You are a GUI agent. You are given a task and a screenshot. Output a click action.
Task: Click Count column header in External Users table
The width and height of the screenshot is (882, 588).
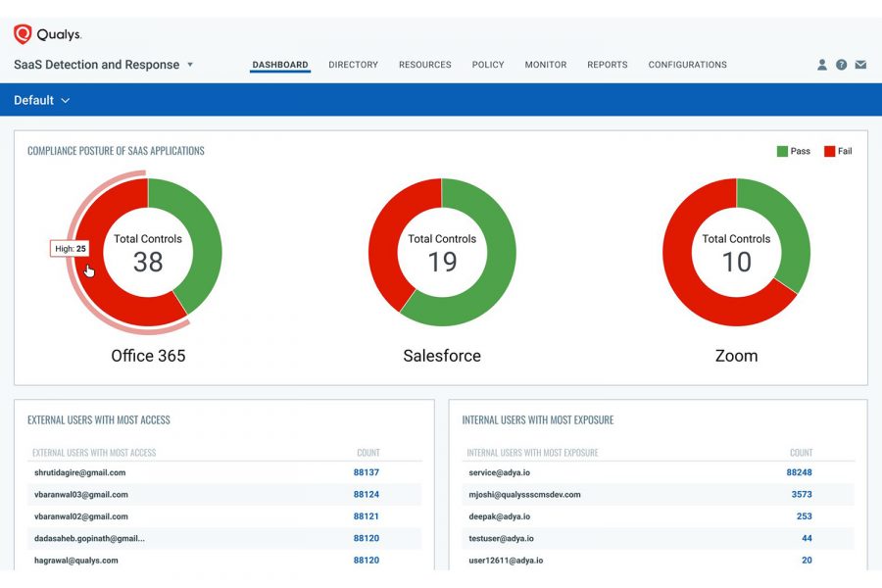[x=368, y=453]
